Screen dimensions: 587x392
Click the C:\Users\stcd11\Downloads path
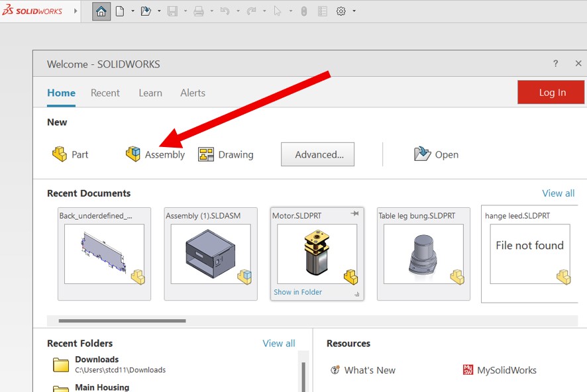(120, 370)
